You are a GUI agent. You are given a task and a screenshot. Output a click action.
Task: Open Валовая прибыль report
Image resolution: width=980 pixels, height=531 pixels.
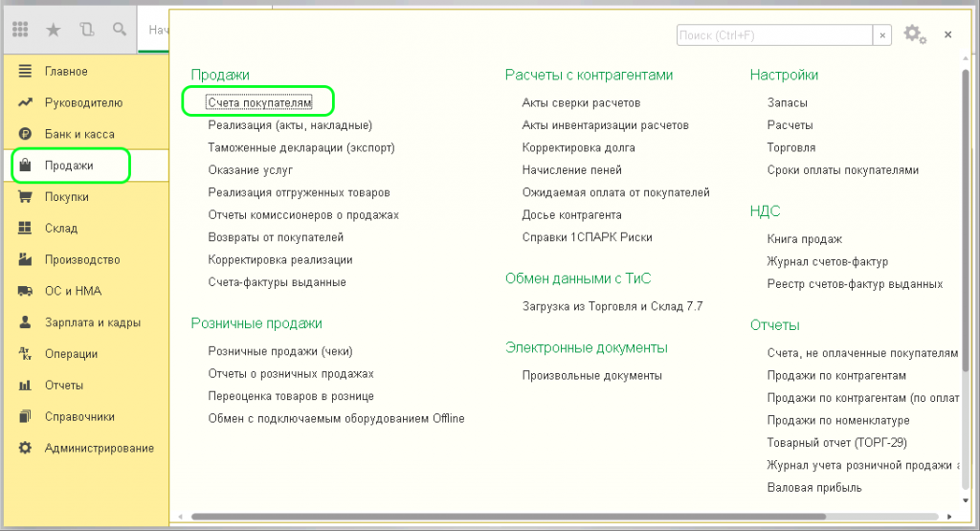point(814,488)
